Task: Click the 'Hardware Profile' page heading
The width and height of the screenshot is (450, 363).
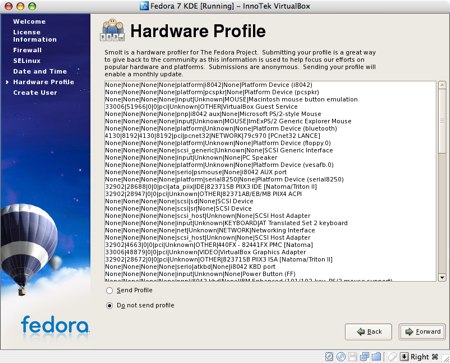Action: coord(198,31)
